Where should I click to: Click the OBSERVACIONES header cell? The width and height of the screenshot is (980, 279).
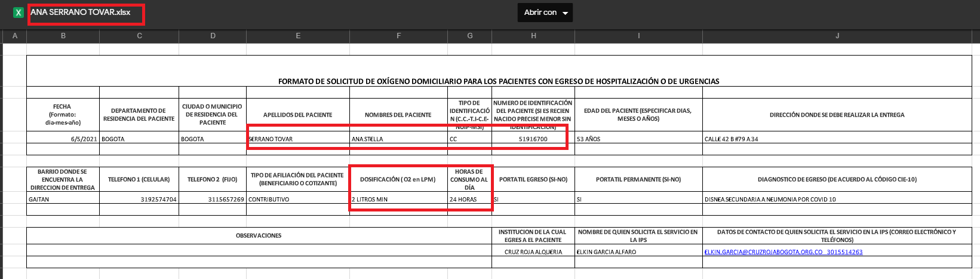coord(259,236)
